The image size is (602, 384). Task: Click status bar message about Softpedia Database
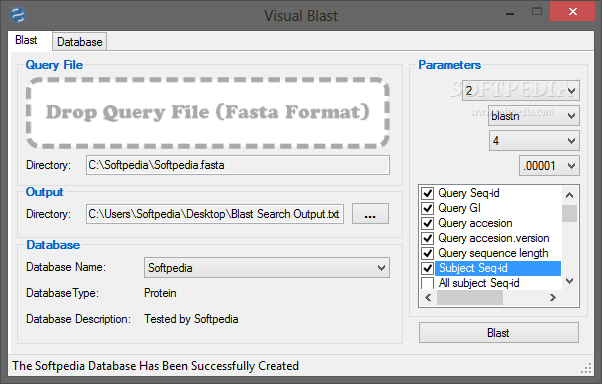tap(155, 366)
